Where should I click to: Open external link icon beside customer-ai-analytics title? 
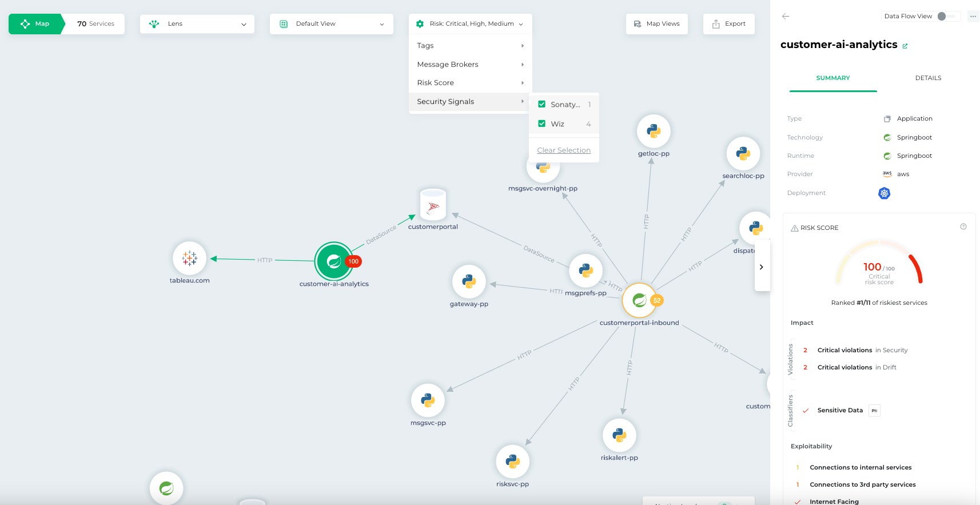905,46
